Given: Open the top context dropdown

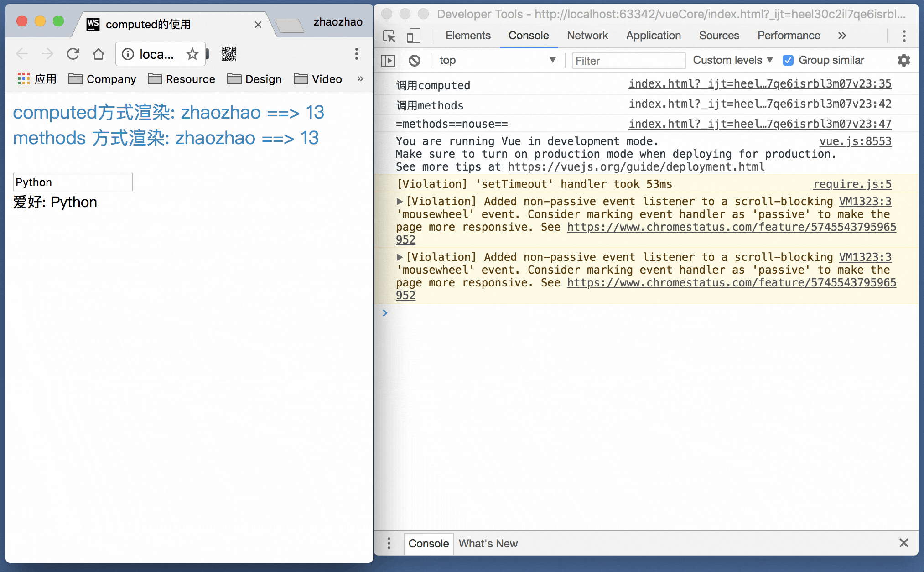Looking at the screenshot, I should coord(497,60).
